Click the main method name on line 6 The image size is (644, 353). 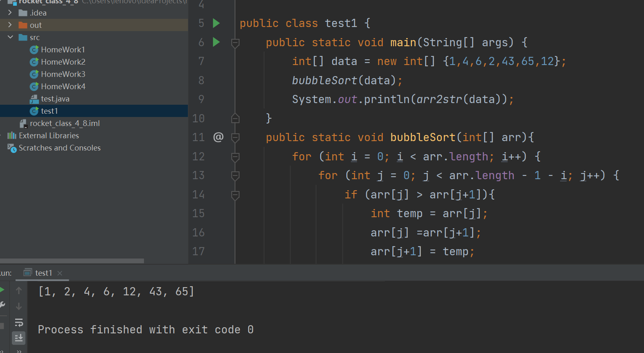(x=403, y=43)
